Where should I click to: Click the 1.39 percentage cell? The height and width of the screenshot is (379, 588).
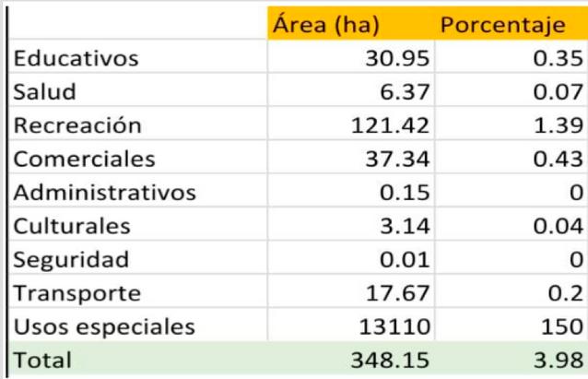(x=512, y=123)
